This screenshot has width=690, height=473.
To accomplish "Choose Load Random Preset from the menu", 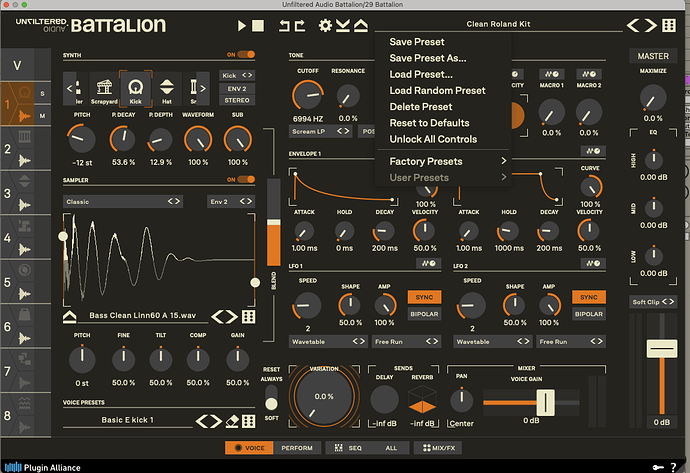I will 437,91.
